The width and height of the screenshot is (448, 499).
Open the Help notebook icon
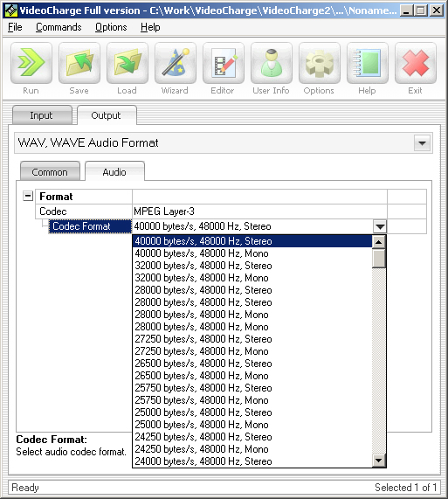tap(368, 63)
